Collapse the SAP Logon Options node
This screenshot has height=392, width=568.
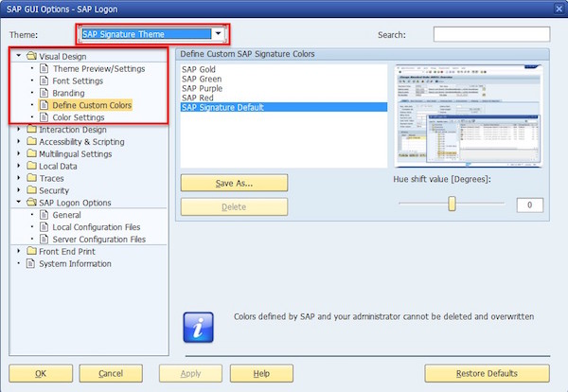pos(19,202)
